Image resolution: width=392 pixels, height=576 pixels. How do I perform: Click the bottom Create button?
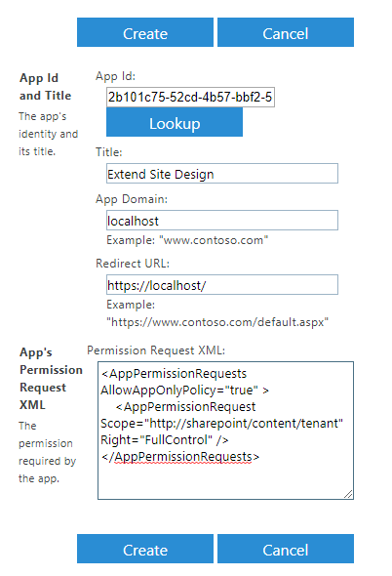pyautogui.click(x=145, y=549)
